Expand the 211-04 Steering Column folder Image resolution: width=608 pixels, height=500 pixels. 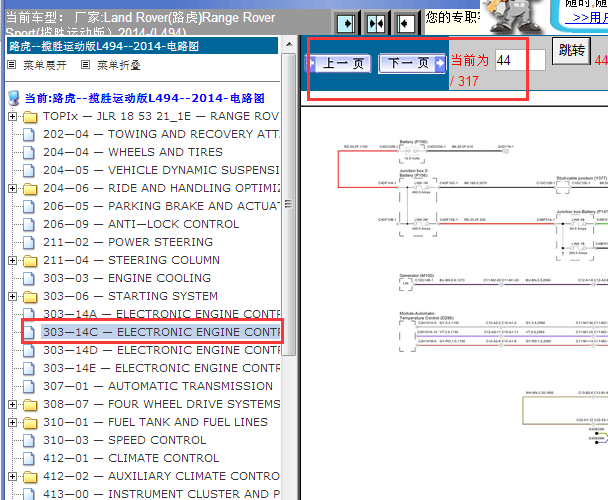(x=12, y=260)
